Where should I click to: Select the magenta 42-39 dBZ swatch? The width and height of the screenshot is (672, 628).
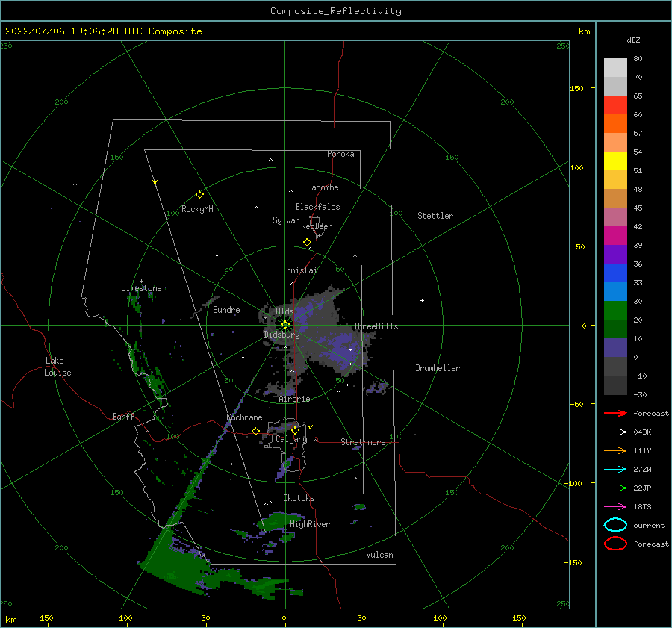[615, 236]
